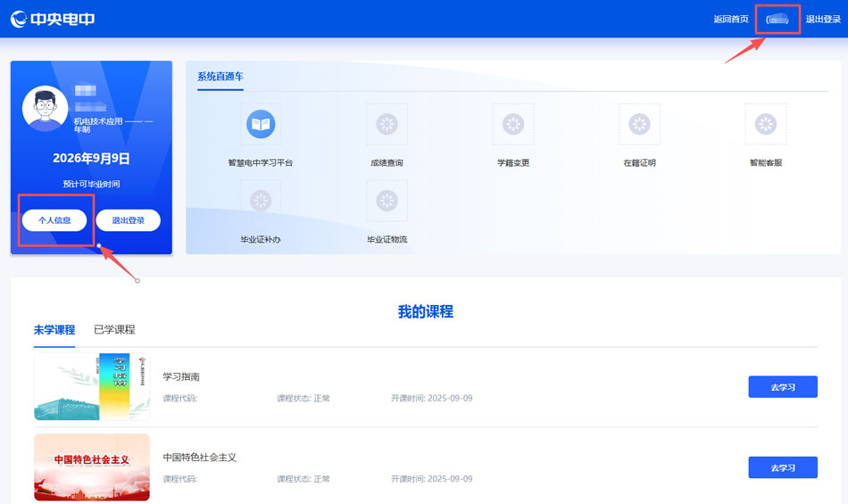848x504 pixels.
Task: Click 课程状态: 正常 in 学习指南 row
Action: point(303,398)
